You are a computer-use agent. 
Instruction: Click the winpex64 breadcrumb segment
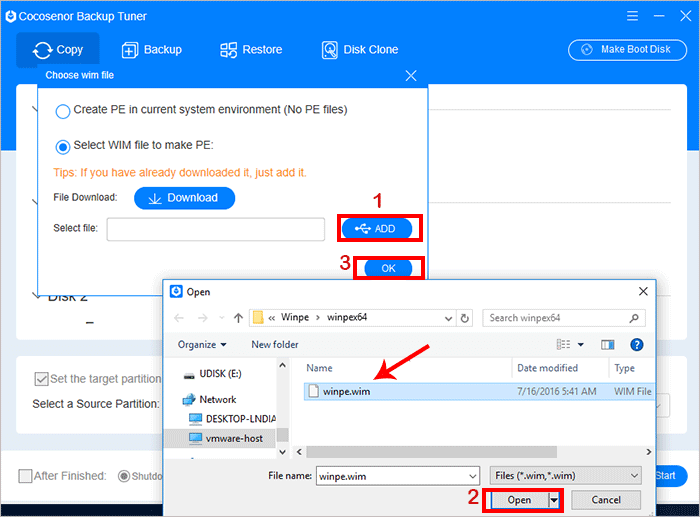(347, 317)
